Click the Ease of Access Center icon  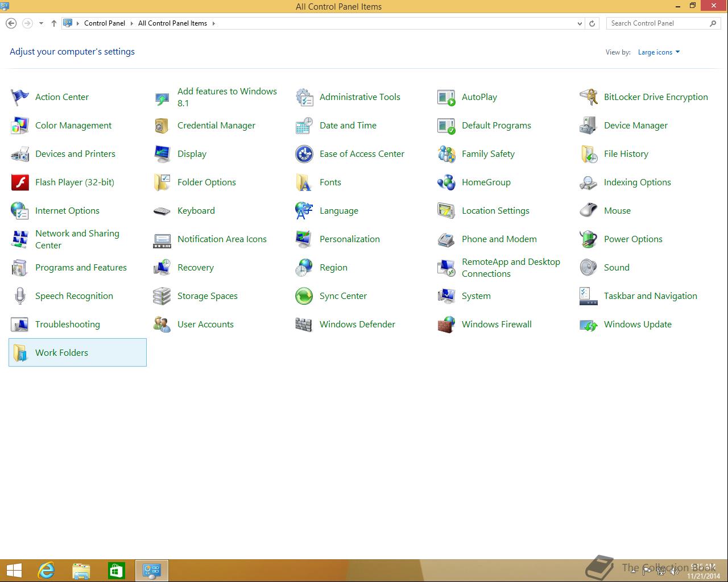pos(304,154)
